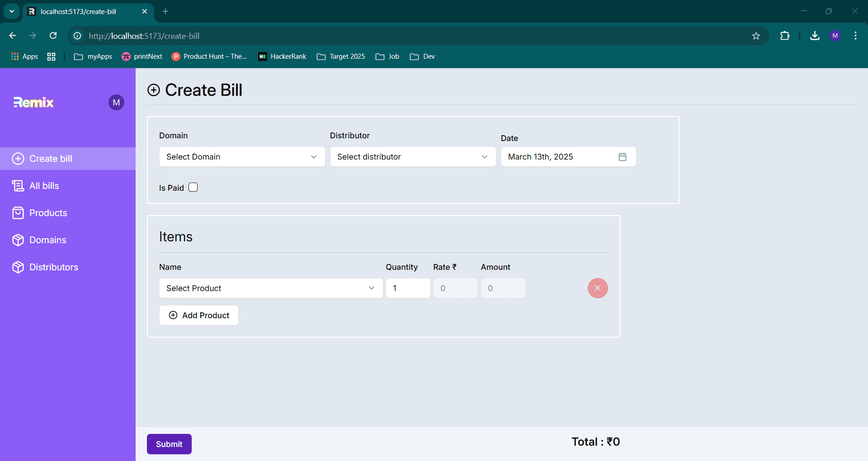Select the localhost:5173/create-bill tab

89,12
